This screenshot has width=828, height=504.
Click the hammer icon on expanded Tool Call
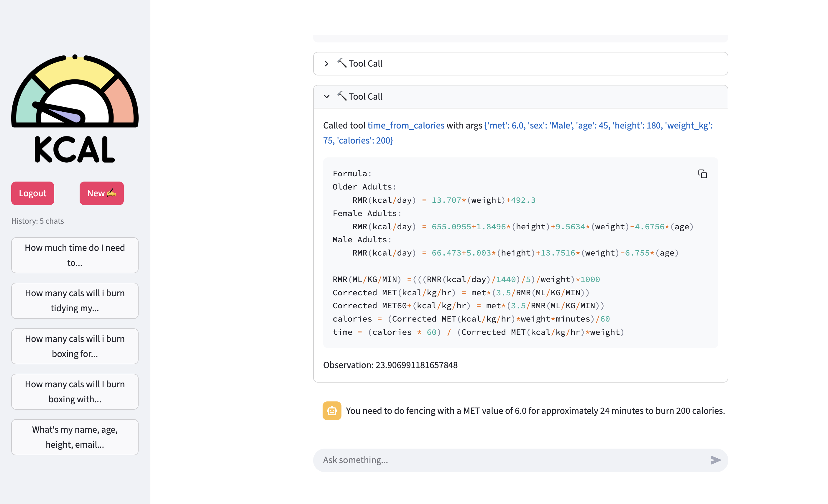(x=342, y=96)
